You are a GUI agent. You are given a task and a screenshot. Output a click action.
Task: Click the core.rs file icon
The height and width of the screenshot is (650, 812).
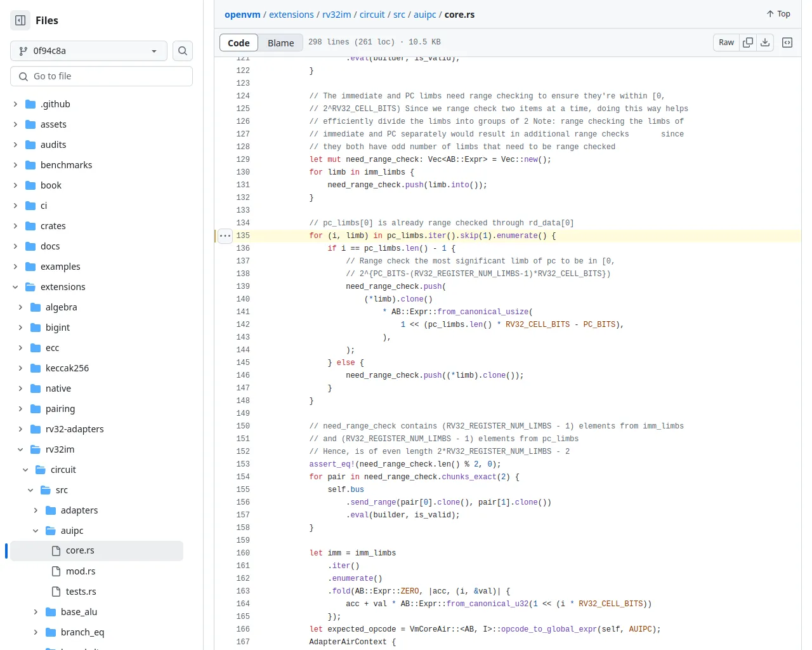(56, 551)
